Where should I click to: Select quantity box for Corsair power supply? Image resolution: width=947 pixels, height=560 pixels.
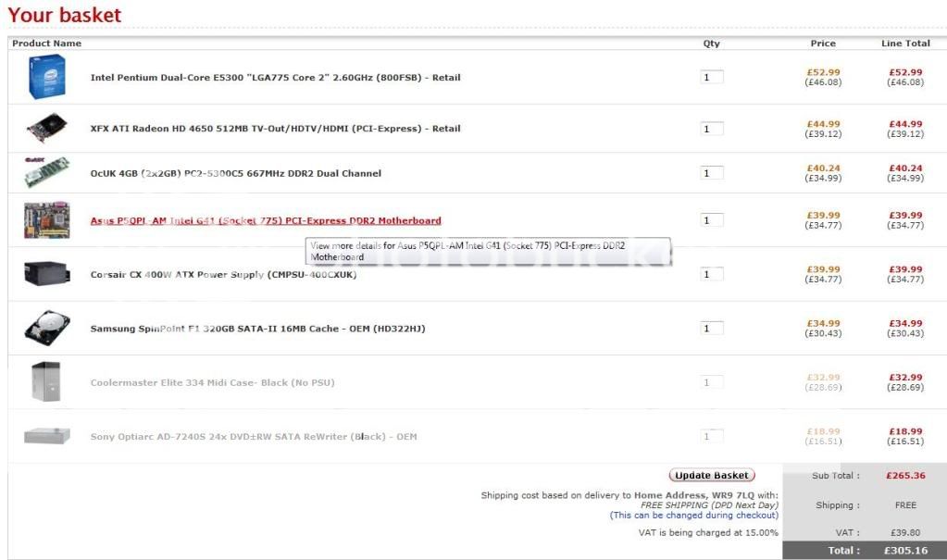[x=712, y=274]
